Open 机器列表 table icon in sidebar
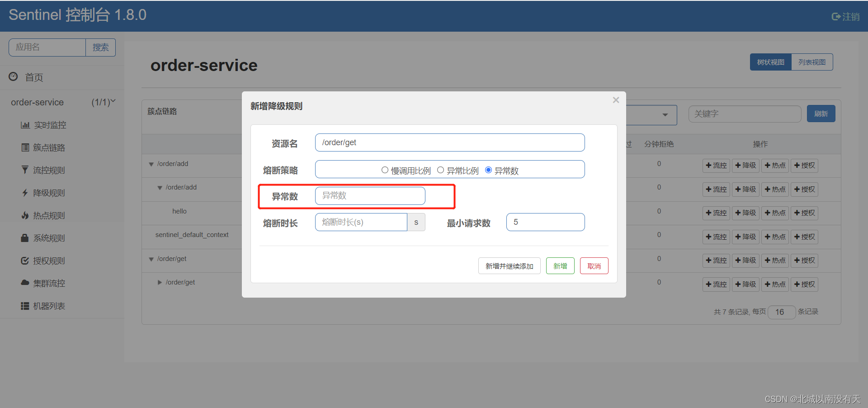This screenshot has height=408, width=868. point(25,306)
